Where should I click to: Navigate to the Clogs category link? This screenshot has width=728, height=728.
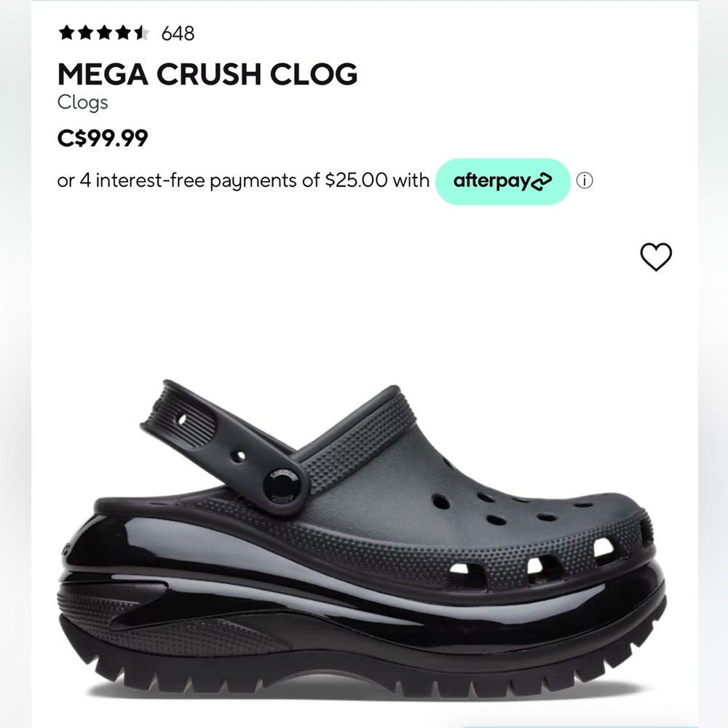coord(83,103)
